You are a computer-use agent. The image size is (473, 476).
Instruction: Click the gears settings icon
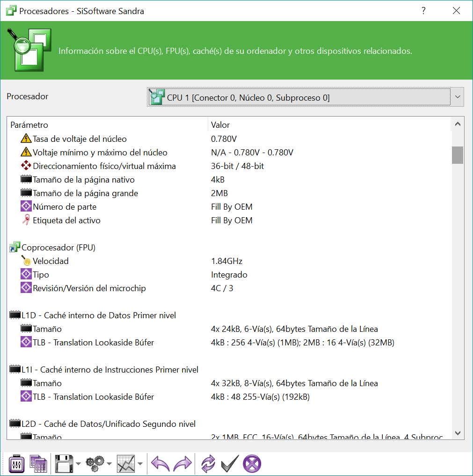(x=95, y=463)
